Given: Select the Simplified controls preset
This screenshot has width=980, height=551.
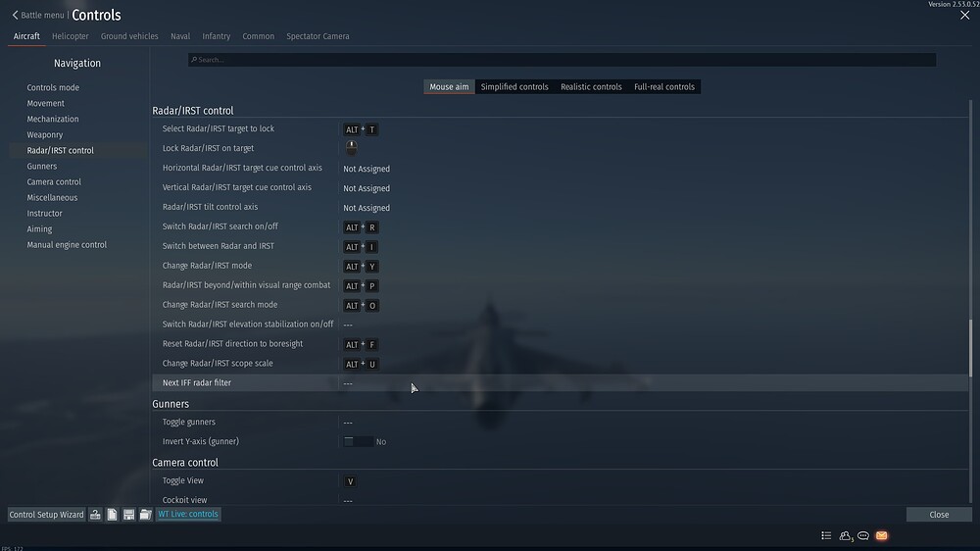Looking at the screenshot, I should (514, 87).
